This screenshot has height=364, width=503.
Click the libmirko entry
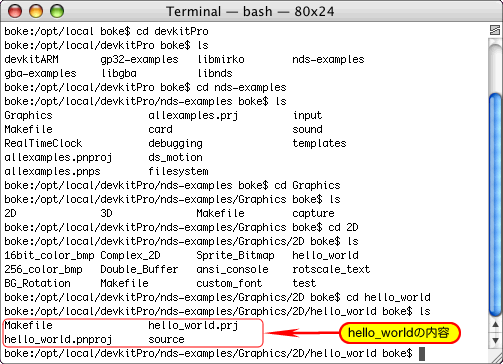[221, 59]
